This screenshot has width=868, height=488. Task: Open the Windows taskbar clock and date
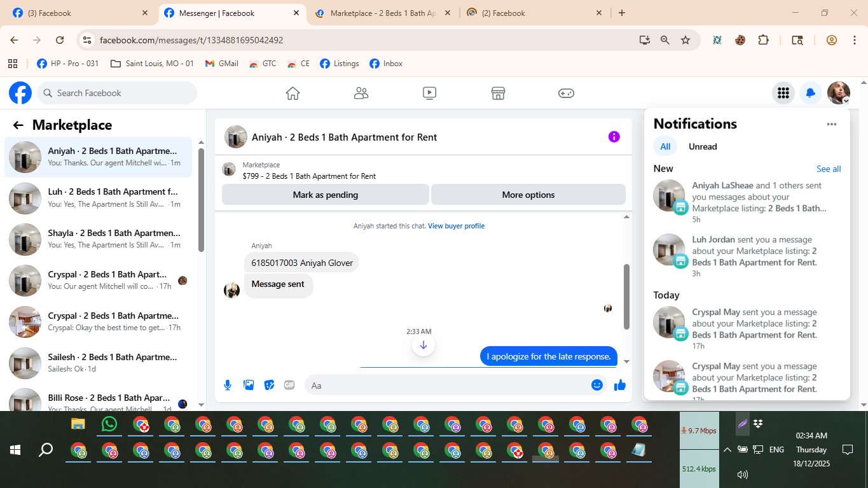click(x=811, y=450)
